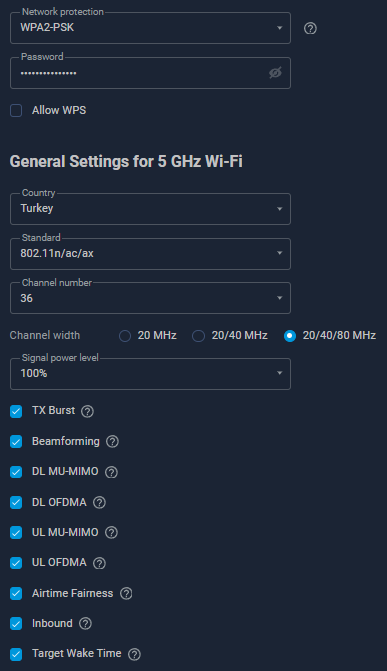Screen dimensions: 387x671
Task: Select 20/40 MHz channel width
Action: (198, 336)
